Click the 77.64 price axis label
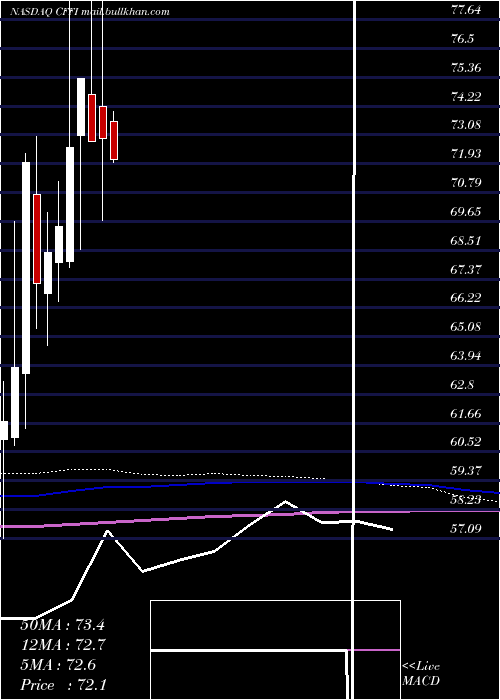The image size is (500, 700). click(466, 10)
